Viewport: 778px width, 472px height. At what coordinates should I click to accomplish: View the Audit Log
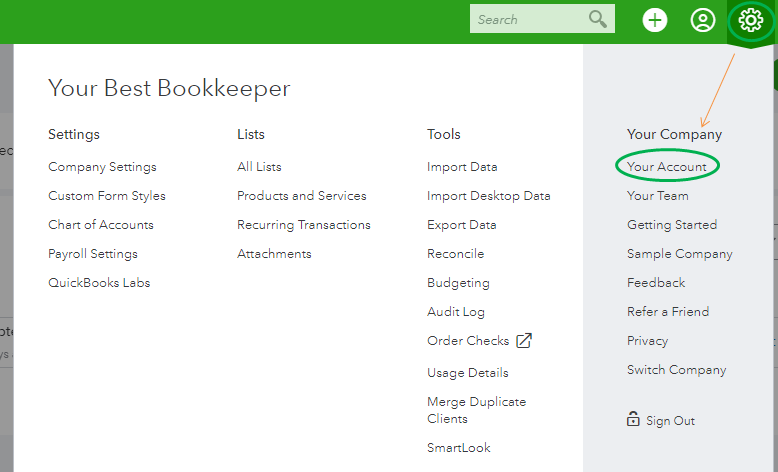pyautogui.click(x=456, y=312)
